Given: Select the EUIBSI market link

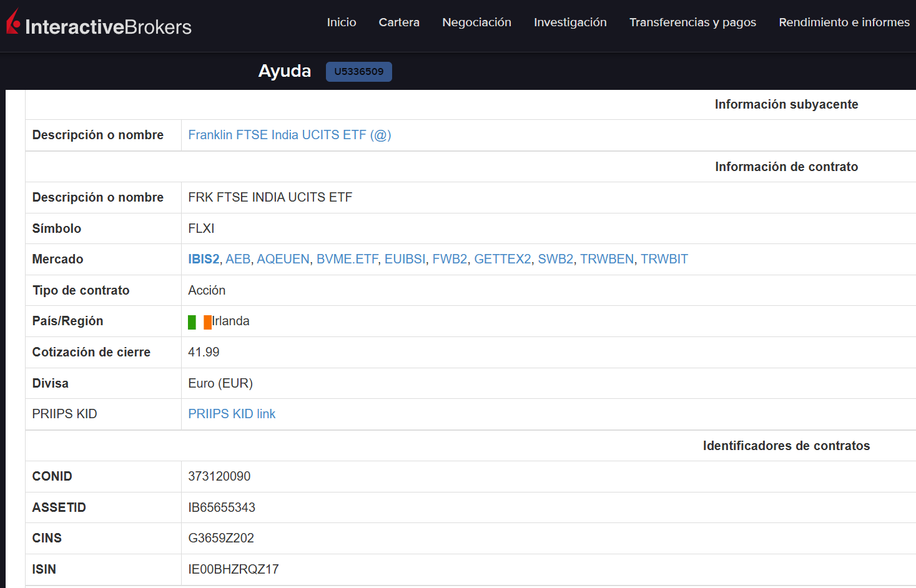Looking at the screenshot, I should point(405,259).
